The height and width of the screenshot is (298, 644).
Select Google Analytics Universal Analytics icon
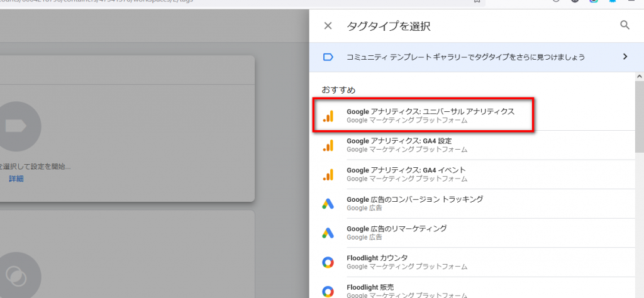[x=328, y=116]
